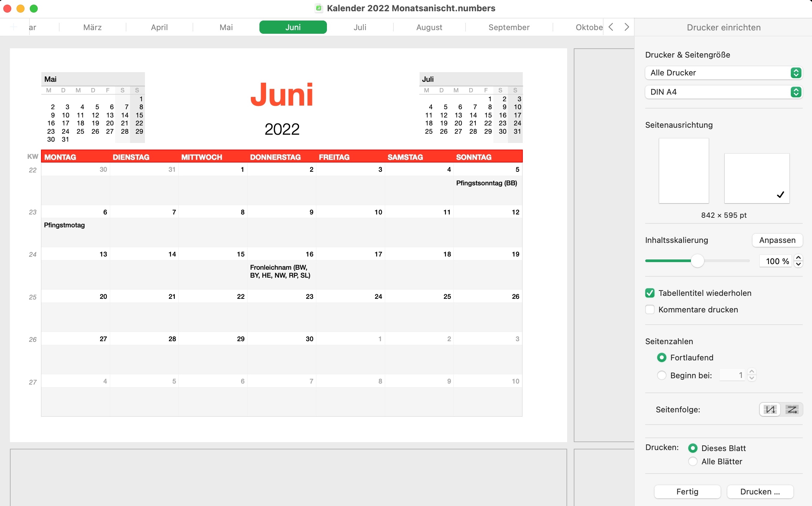
Task: Switch to the September sheet tab
Action: 509,27
